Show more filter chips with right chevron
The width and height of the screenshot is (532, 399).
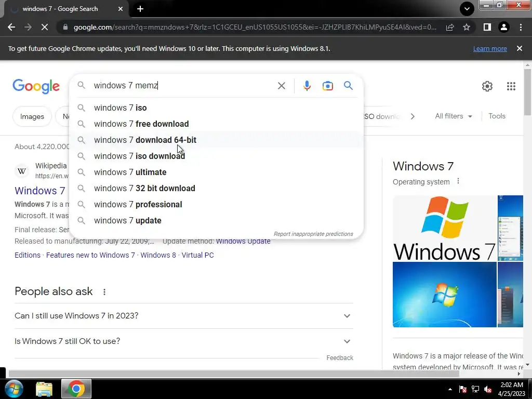(x=413, y=116)
